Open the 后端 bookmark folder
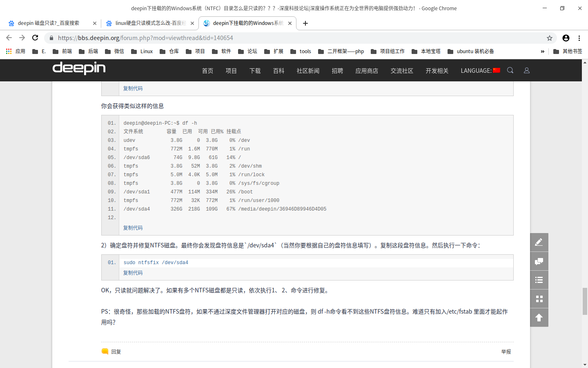The height and width of the screenshot is (368, 588). coord(89,52)
